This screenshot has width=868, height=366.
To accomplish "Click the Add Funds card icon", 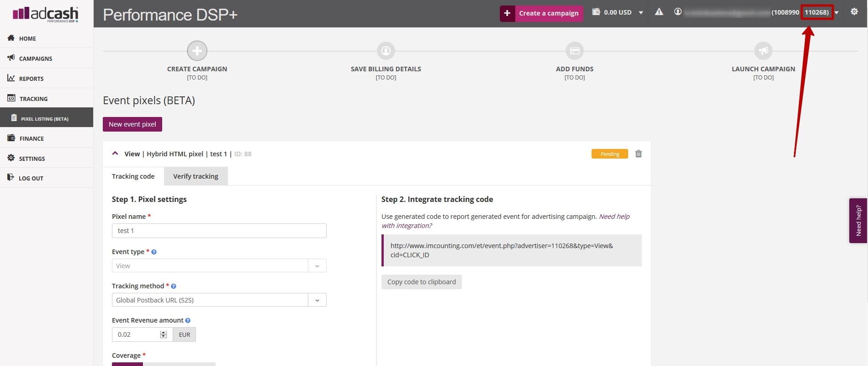I will pos(574,51).
